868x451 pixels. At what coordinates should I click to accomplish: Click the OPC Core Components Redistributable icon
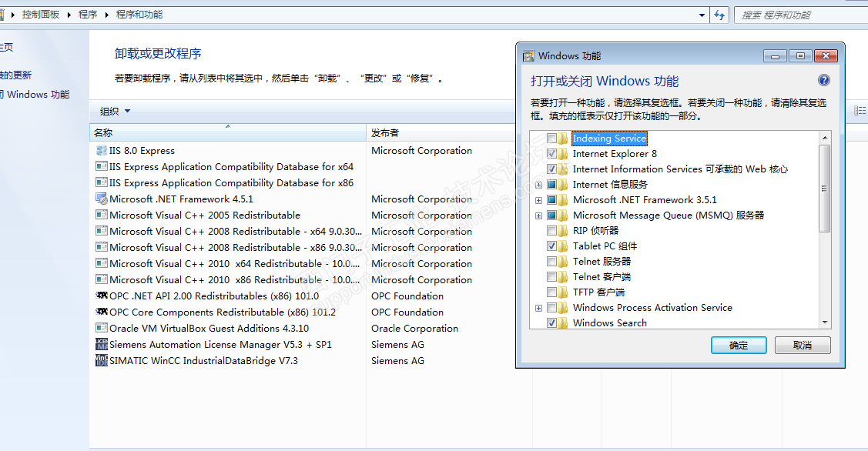(102, 312)
